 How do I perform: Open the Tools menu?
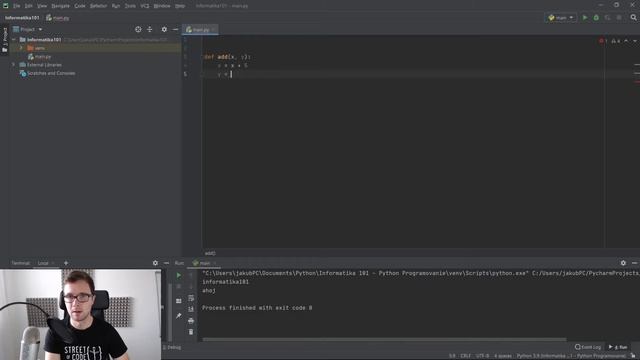click(130, 6)
